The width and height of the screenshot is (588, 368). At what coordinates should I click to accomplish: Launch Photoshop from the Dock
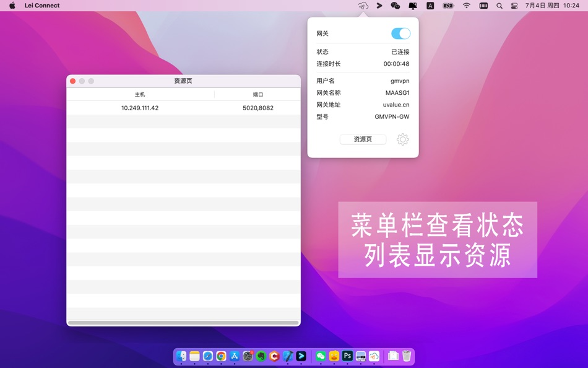[347, 356]
